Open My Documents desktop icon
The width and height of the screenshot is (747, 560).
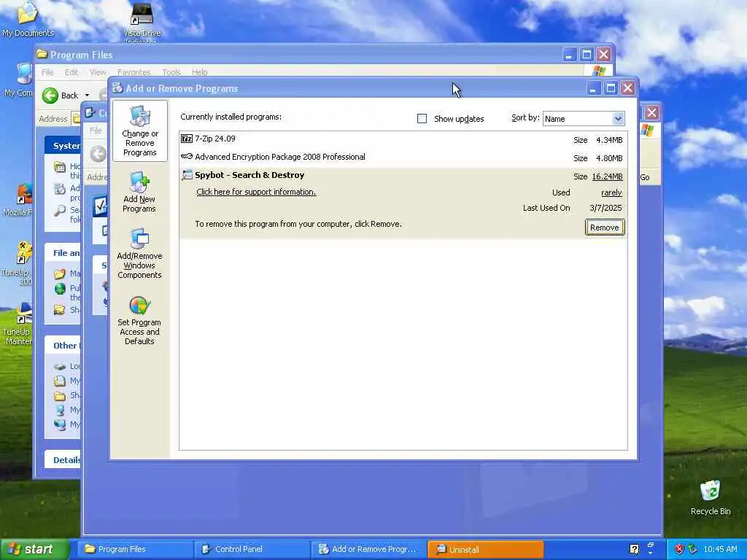pos(28,19)
